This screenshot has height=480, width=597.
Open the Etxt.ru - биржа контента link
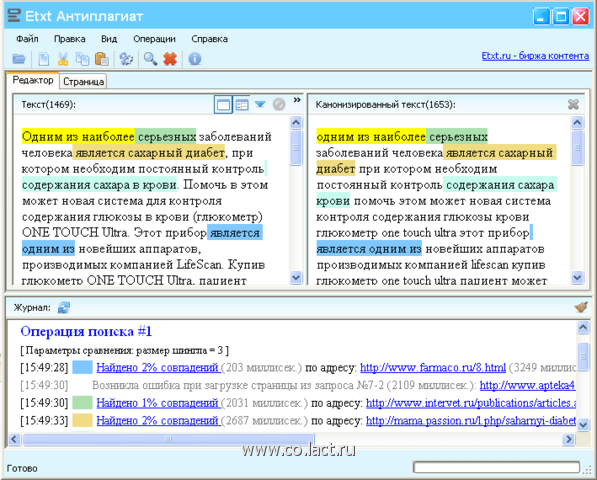pyautogui.click(x=535, y=56)
